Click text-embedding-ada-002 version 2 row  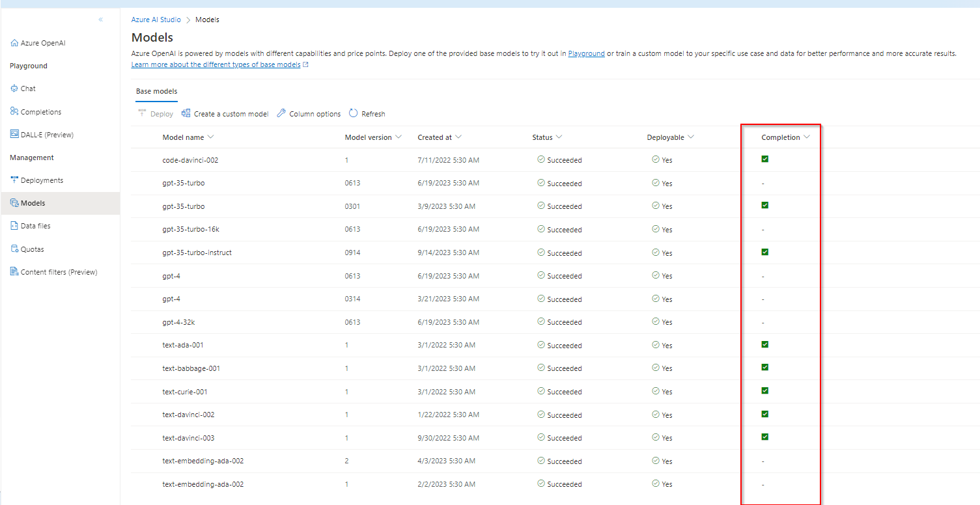(555, 461)
